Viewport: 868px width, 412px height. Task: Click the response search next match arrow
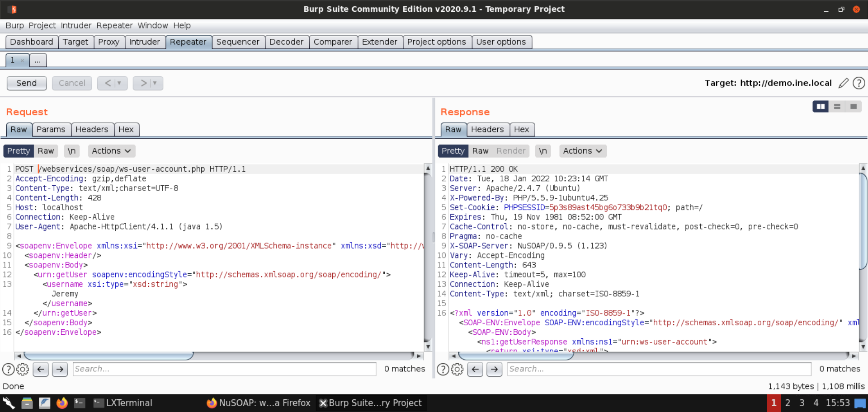[x=494, y=369]
